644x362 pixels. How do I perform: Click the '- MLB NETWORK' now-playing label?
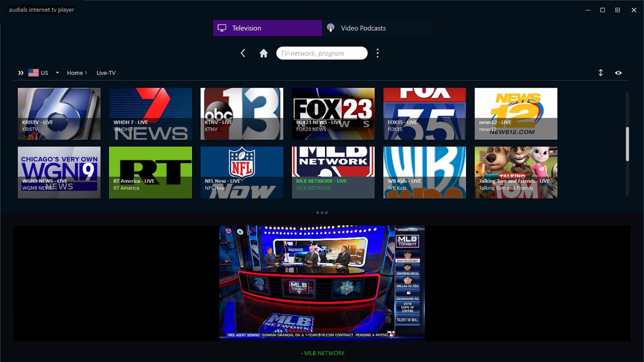click(x=323, y=353)
